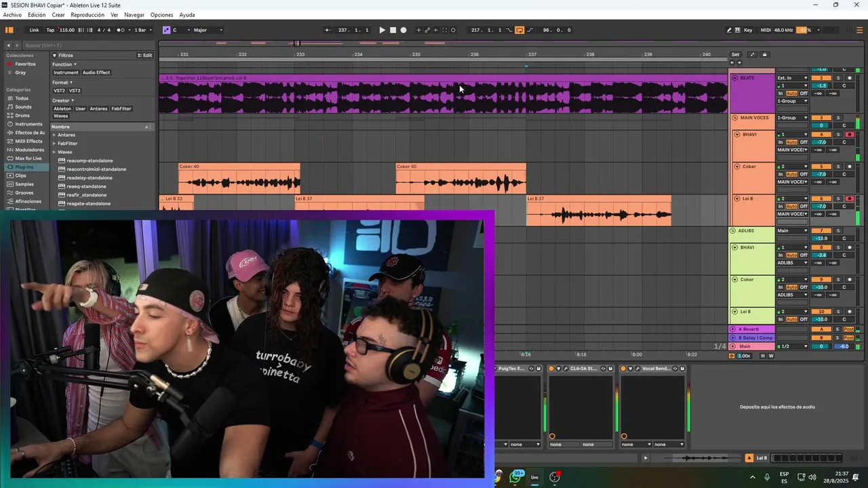The width and height of the screenshot is (868, 488).
Task: Toggle MIDI map mode
Action: click(766, 30)
